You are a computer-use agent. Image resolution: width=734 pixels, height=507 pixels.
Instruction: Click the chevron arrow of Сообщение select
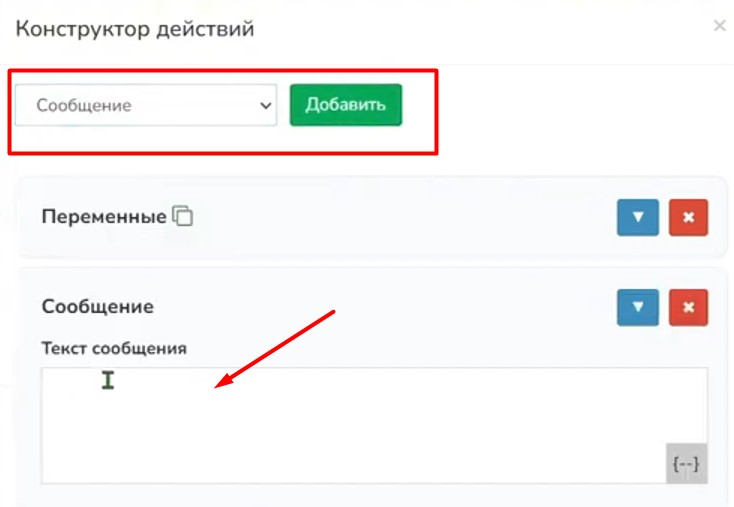(x=265, y=105)
